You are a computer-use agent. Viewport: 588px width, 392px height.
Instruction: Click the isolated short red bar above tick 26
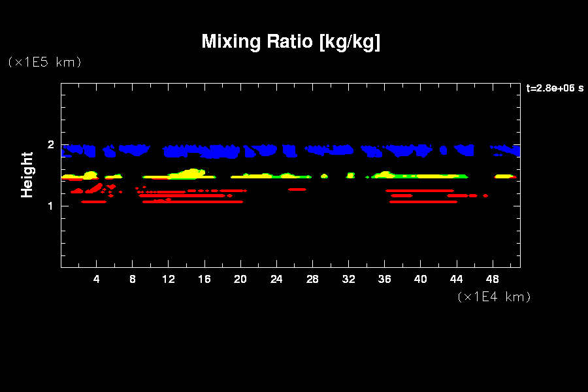coord(297,189)
